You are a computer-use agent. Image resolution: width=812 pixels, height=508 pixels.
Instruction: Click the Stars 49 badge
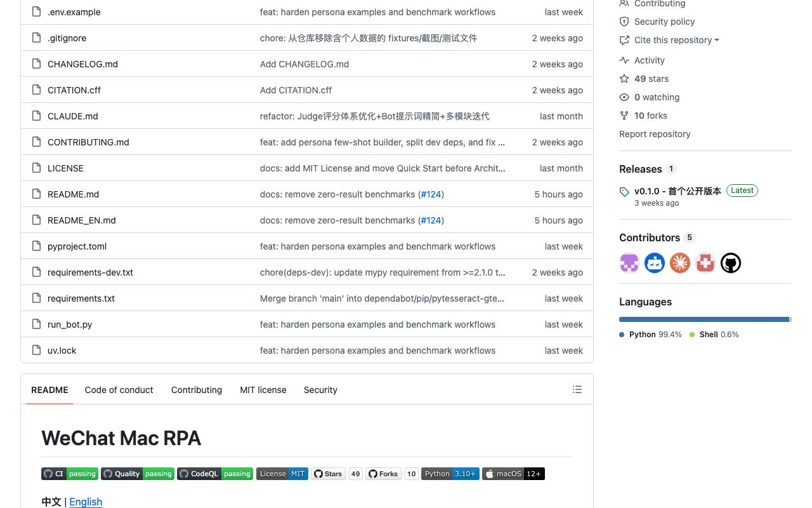[x=337, y=474]
